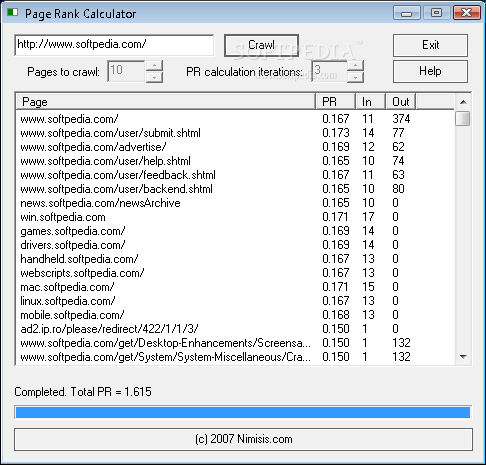Click PR value 0.173 for submit.shtml
This screenshot has height=465, width=486.
(336, 133)
